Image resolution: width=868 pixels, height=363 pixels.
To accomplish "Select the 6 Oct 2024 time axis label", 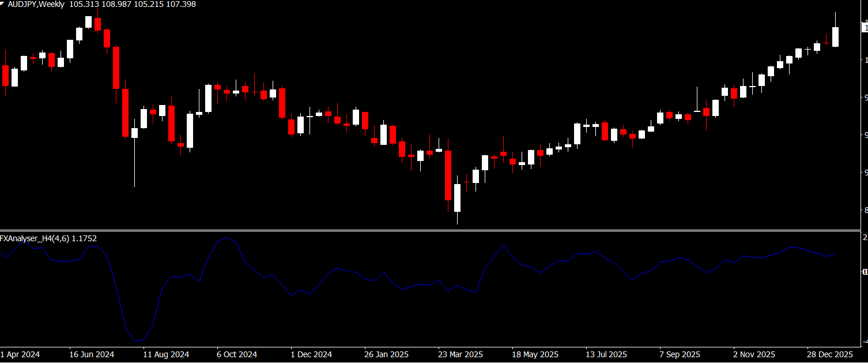I will point(237,354).
